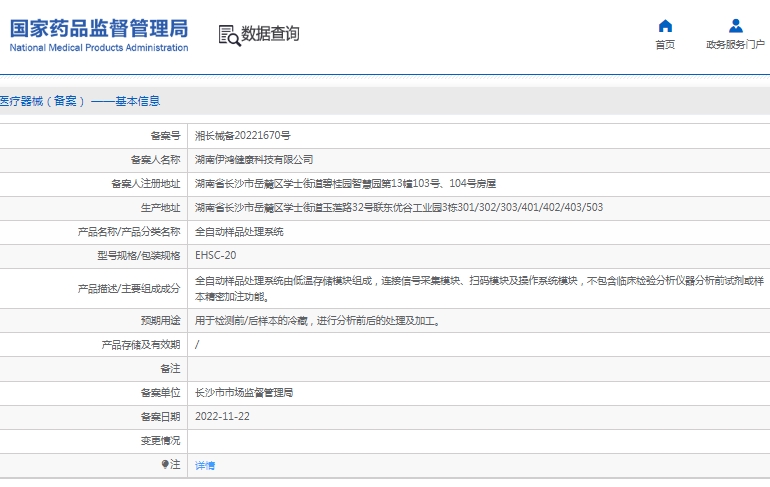770x487 pixels.
Task: Click the slash value for 产品存储及有效期
Action: (197, 345)
